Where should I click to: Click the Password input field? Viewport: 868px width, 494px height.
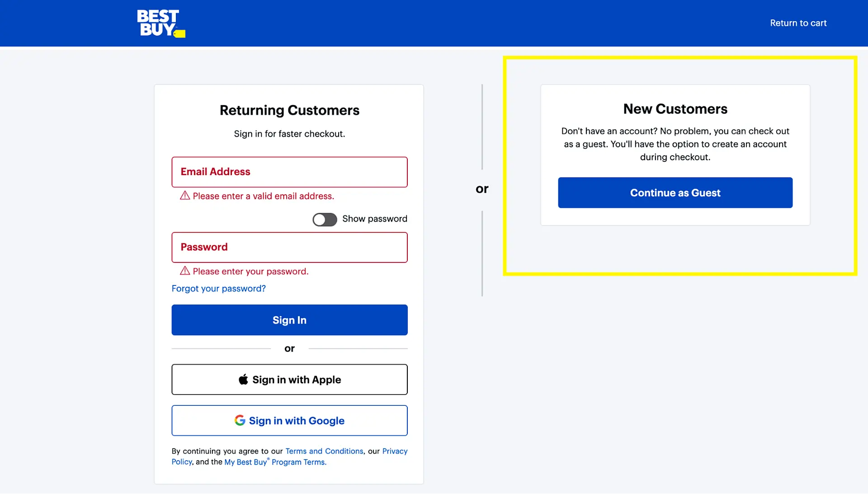(289, 247)
